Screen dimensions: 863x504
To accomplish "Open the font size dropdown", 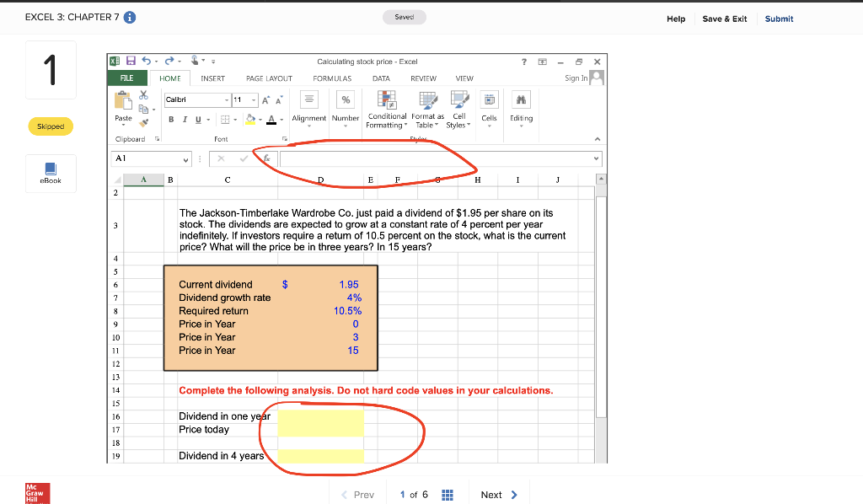I will coord(253,100).
